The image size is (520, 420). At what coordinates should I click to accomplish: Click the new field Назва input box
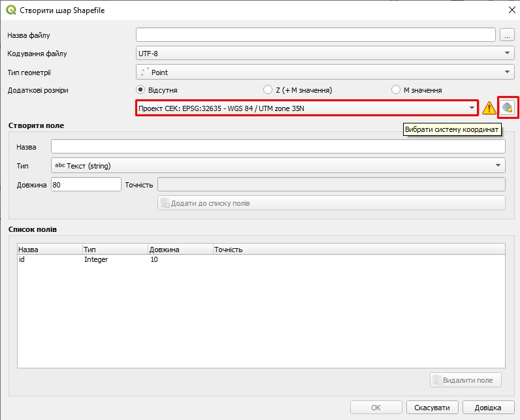[x=278, y=147]
